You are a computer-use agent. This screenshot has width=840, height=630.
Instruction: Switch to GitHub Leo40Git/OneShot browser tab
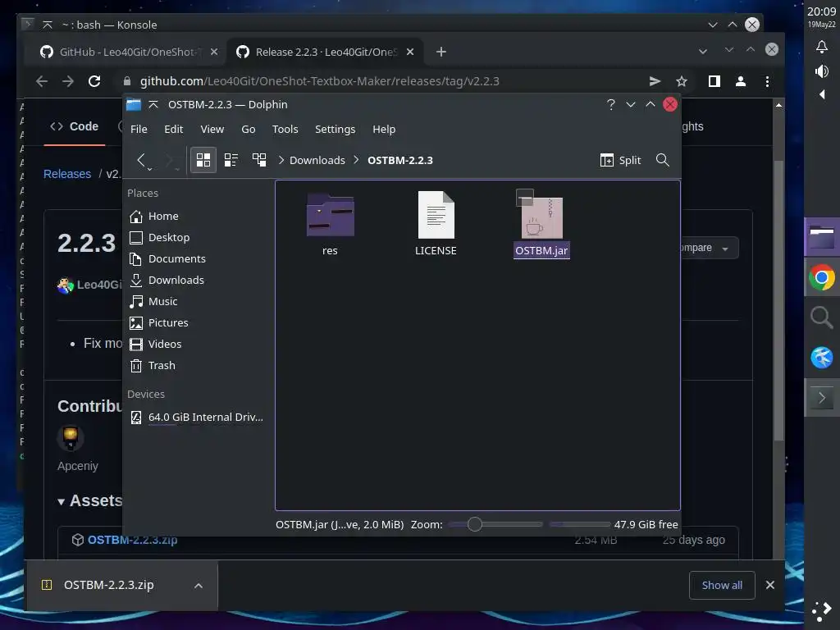pos(127,52)
